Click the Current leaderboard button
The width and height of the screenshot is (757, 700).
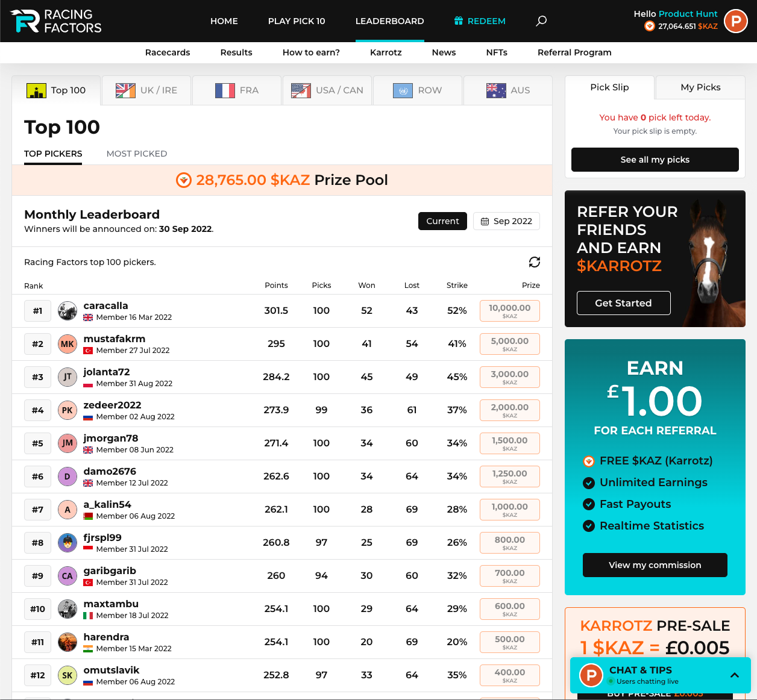click(x=442, y=221)
